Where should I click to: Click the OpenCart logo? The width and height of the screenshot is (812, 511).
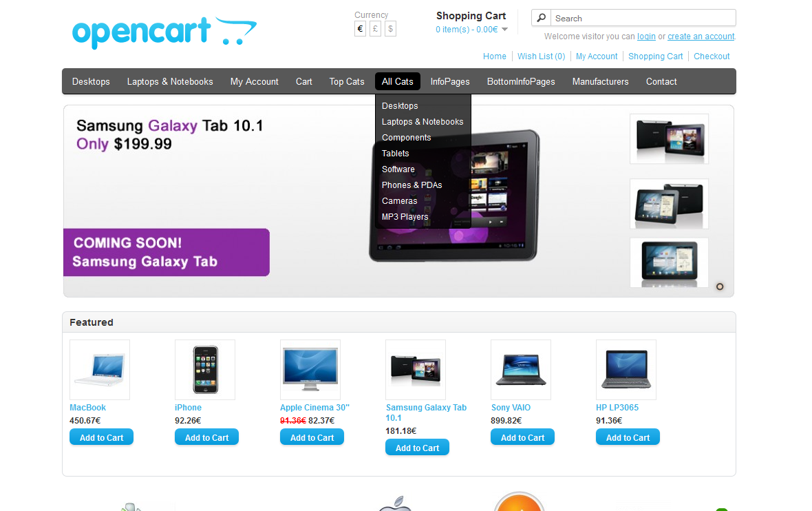click(x=164, y=32)
